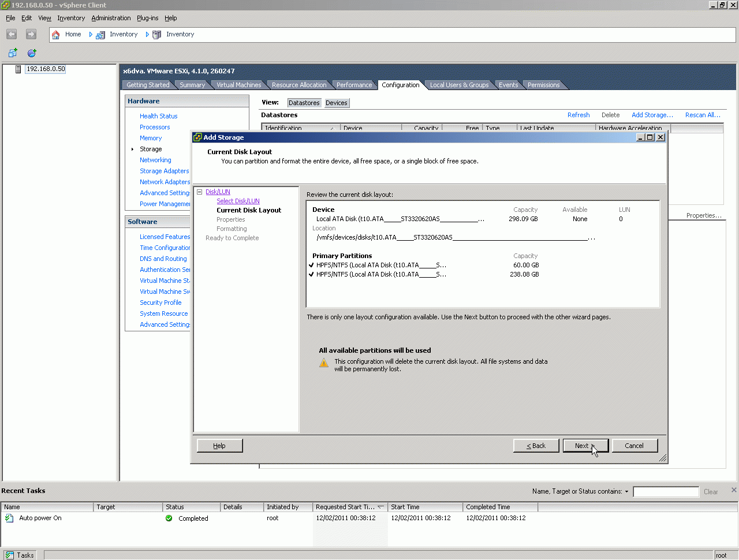Open the task filter dropdown arrow
This screenshot has width=739, height=560.
(626, 492)
